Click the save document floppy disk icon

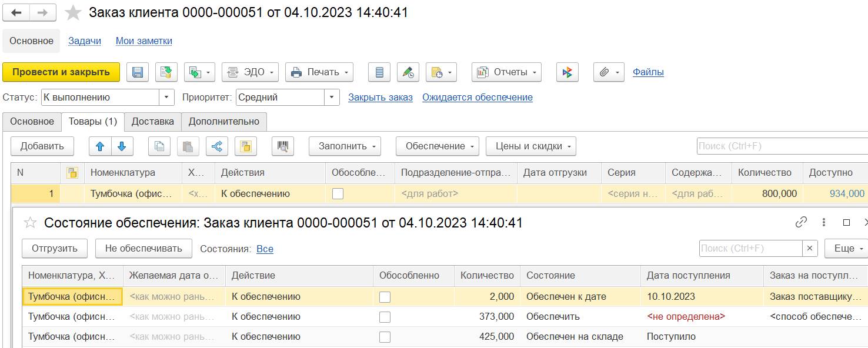[138, 72]
